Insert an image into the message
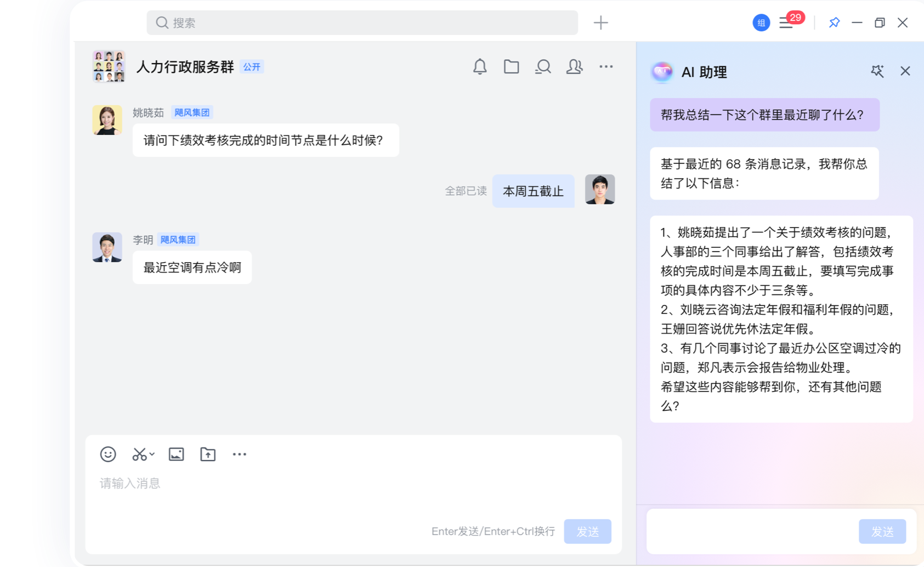 pyautogui.click(x=175, y=455)
